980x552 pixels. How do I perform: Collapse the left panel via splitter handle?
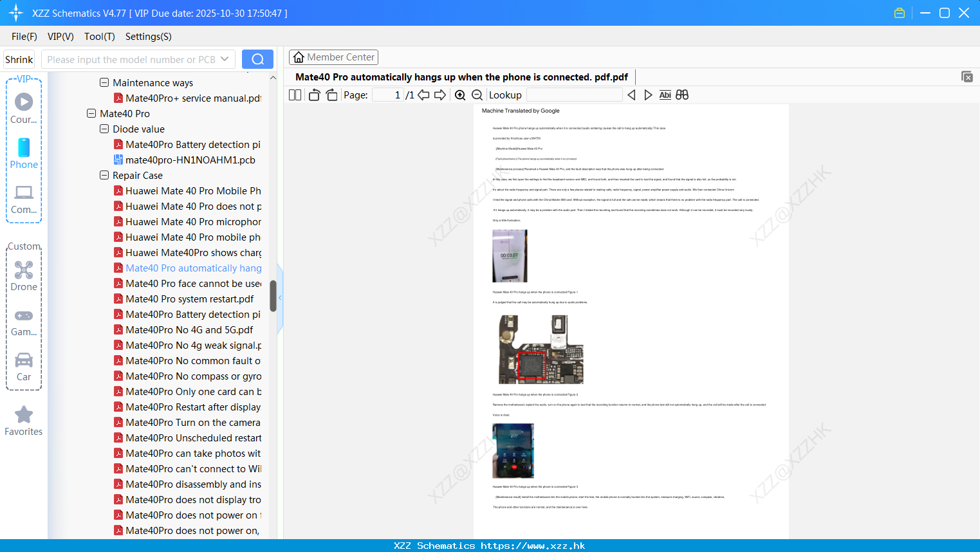(x=280, y=298)
